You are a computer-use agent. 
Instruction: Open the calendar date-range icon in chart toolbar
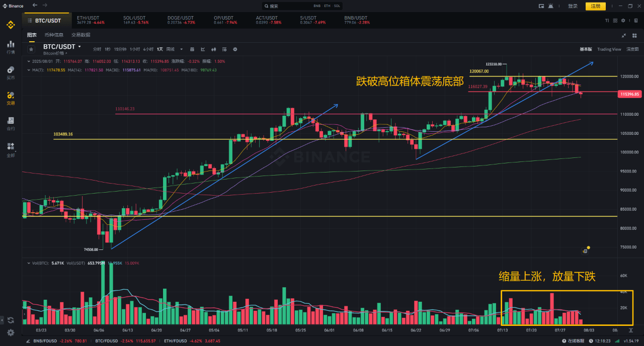(192, 49)
